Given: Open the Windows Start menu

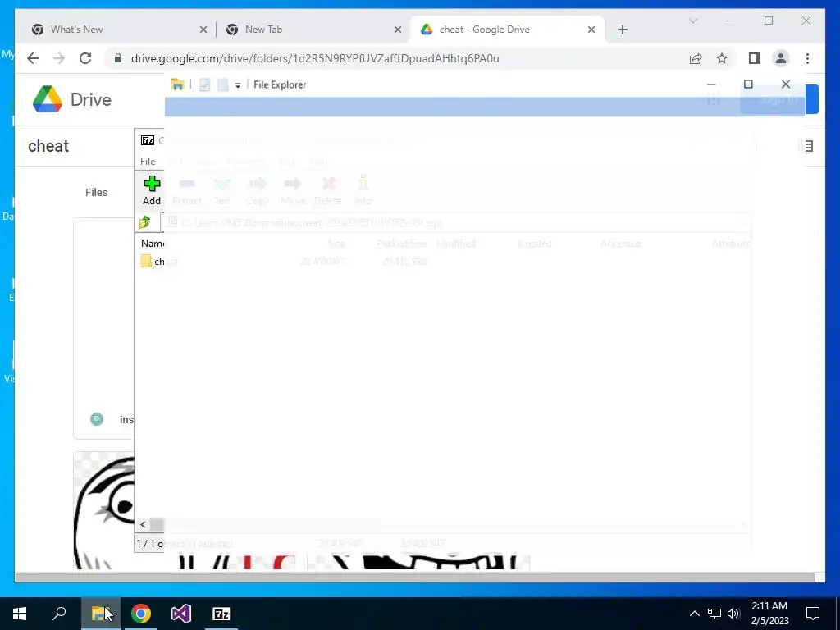Looking at the screenshot, I should coord(20,614).
